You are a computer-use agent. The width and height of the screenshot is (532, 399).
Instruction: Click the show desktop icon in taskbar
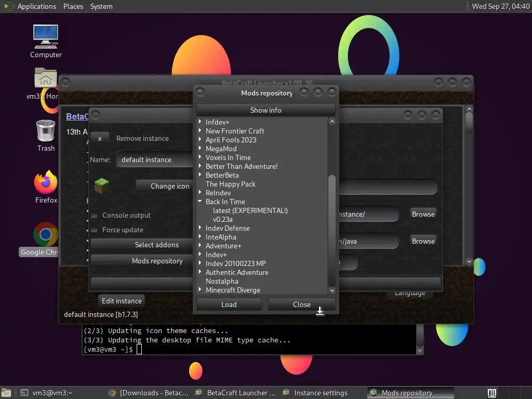[6, 393]
